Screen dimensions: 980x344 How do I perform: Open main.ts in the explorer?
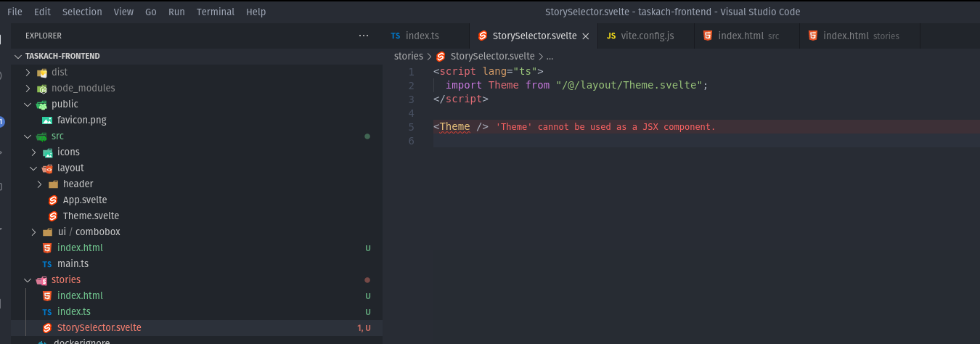tap(196, 263)
